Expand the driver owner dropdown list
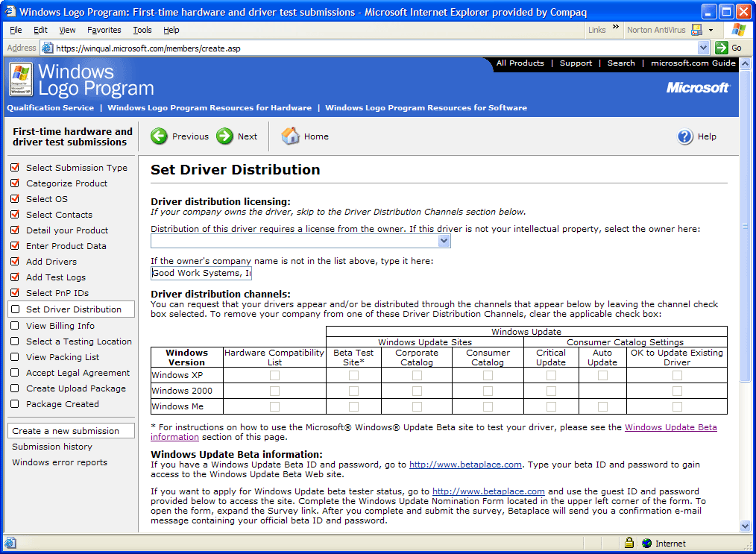 [x=444, y=241]
